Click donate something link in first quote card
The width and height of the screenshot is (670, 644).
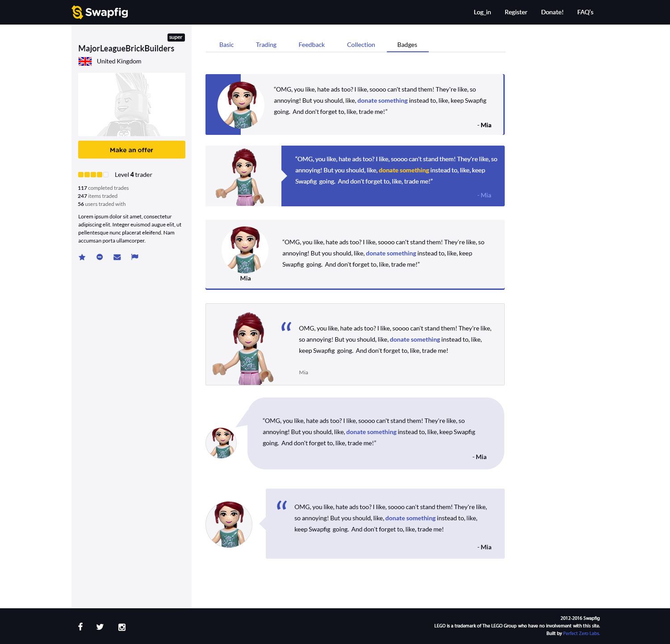pyautogui.click(x=382, y=100)
